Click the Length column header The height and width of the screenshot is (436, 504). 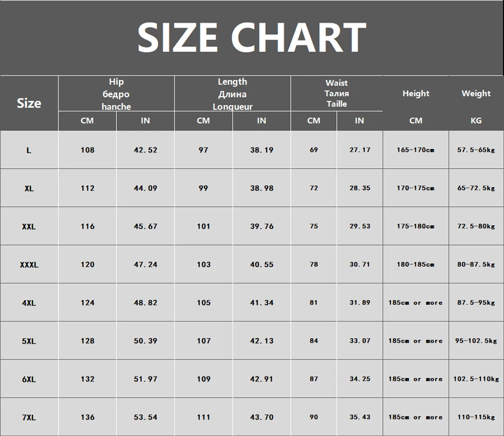232,94
